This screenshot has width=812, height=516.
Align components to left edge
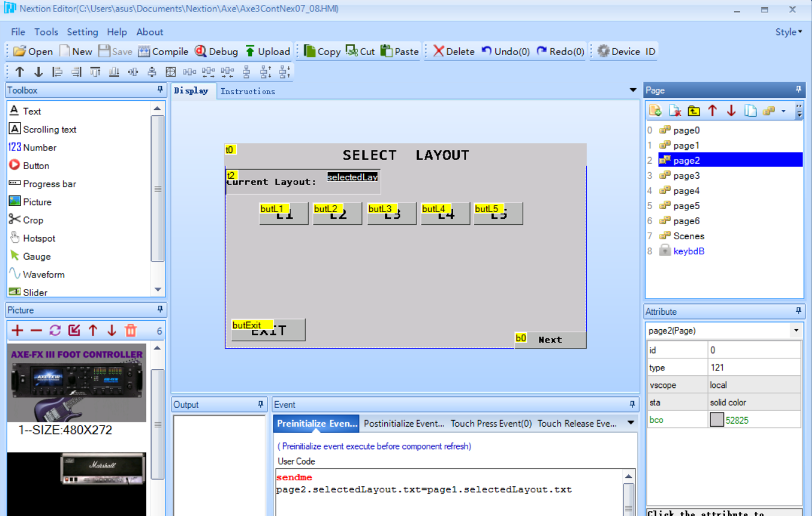point(57,72)
